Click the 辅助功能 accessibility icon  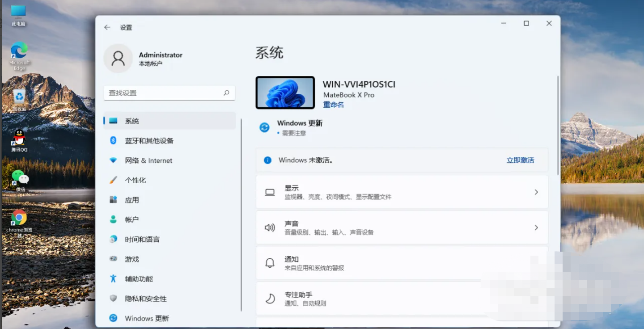click(x=113, y=278)
